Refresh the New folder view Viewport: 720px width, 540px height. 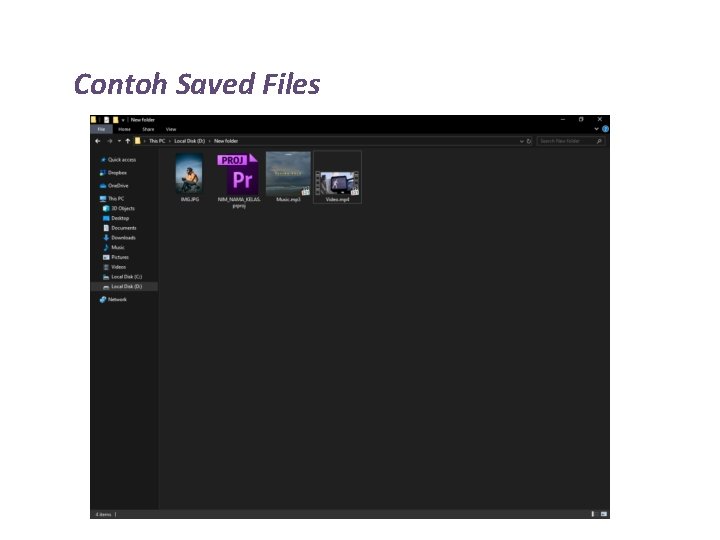click(x=529, y=141)
